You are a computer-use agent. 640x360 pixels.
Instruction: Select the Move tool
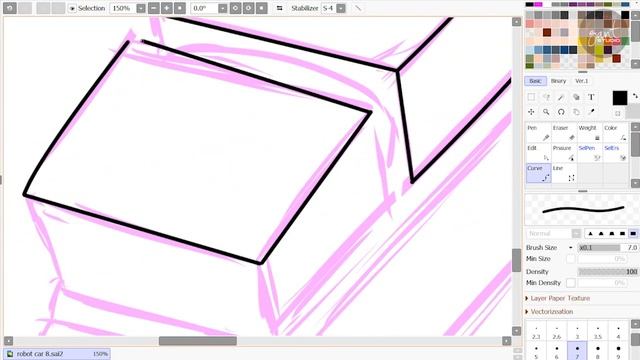[x=531, y=112]
